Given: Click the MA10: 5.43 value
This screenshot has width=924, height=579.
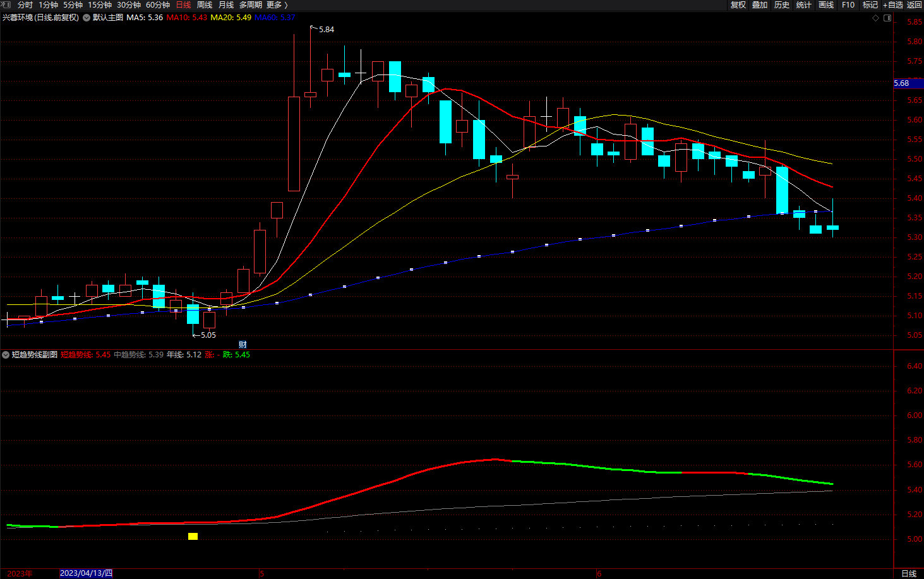Looking at the screenshot, I should coord(187,18).
